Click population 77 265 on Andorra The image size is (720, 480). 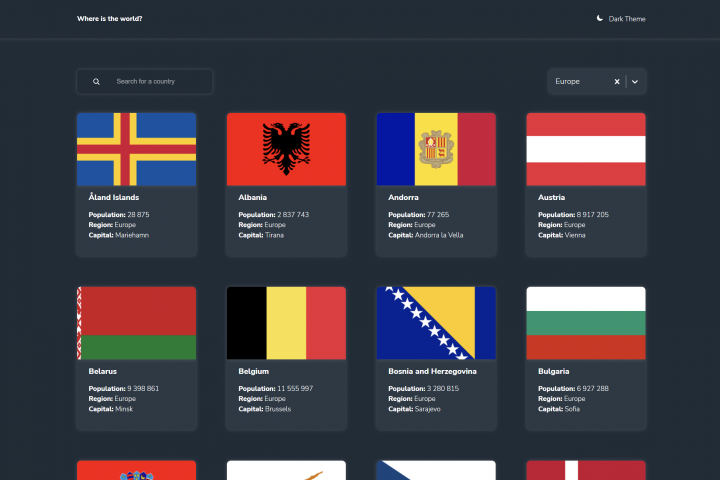pos(438,215)
